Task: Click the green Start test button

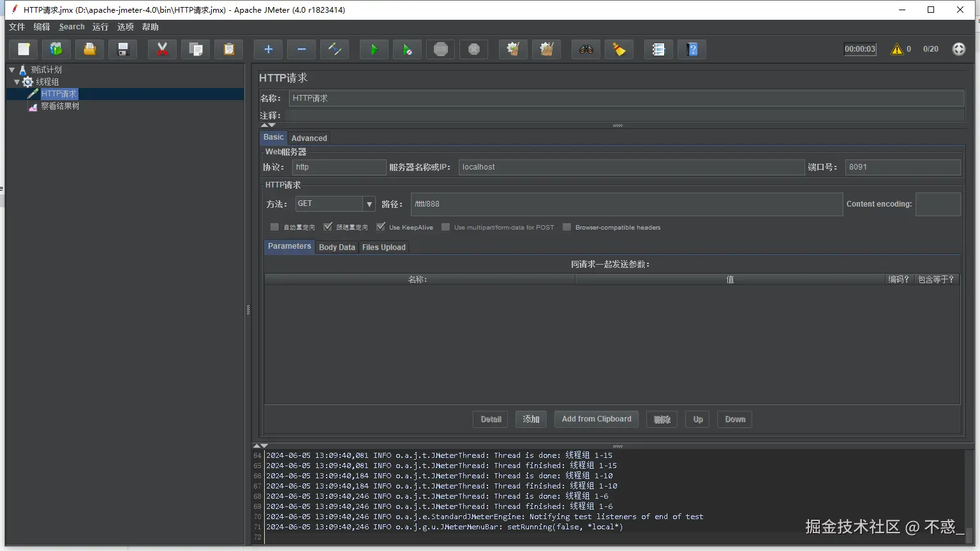Action: click(x=374, y=50)
